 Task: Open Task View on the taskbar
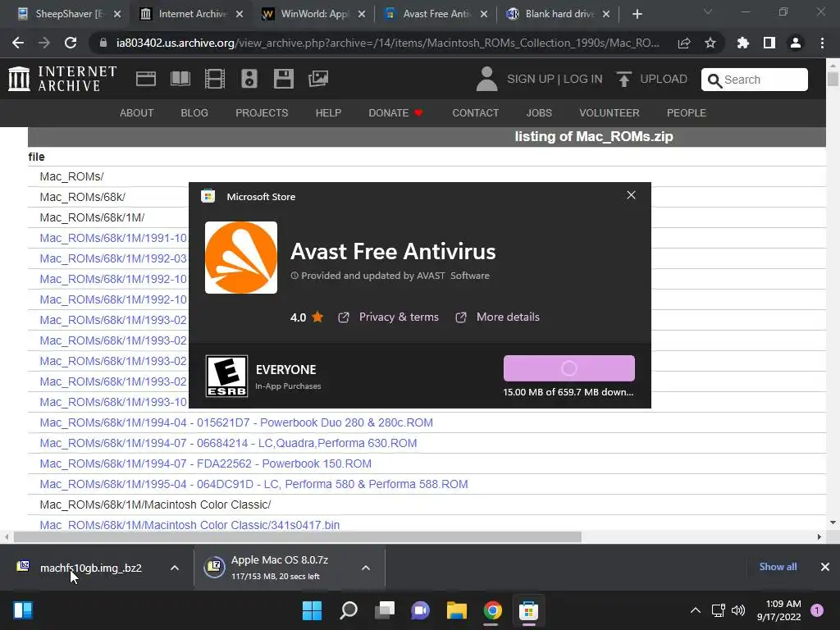click(385, 610)
